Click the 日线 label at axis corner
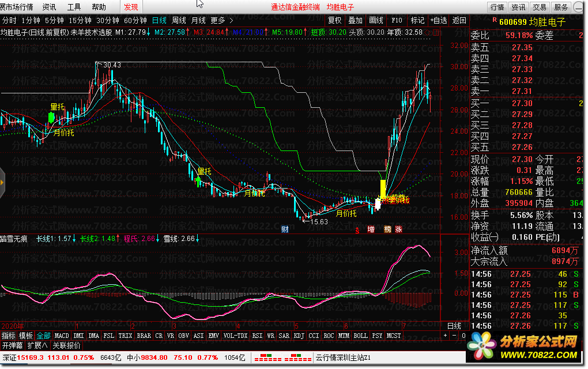This screenshot has height=369, width=588. click(454, 326)
